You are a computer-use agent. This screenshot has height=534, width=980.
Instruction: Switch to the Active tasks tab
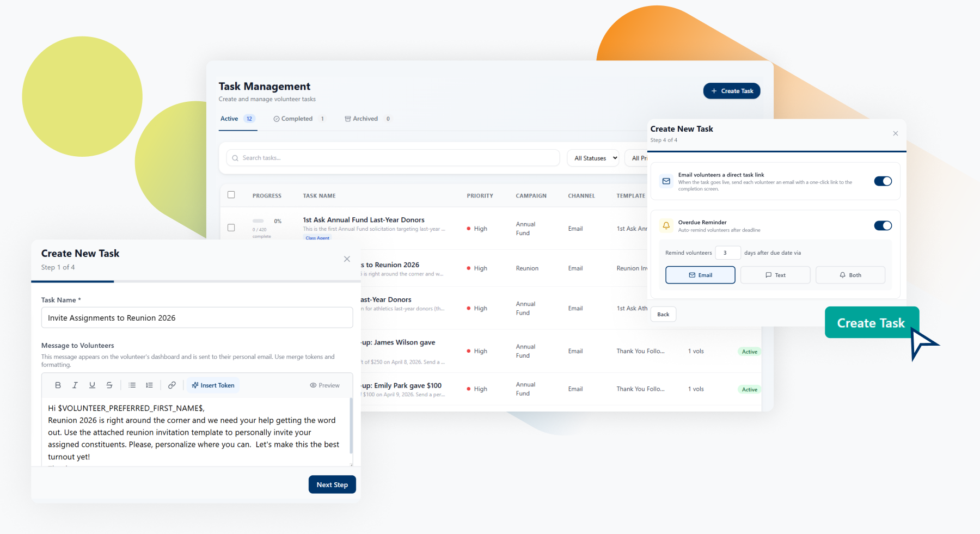(237, 119)
